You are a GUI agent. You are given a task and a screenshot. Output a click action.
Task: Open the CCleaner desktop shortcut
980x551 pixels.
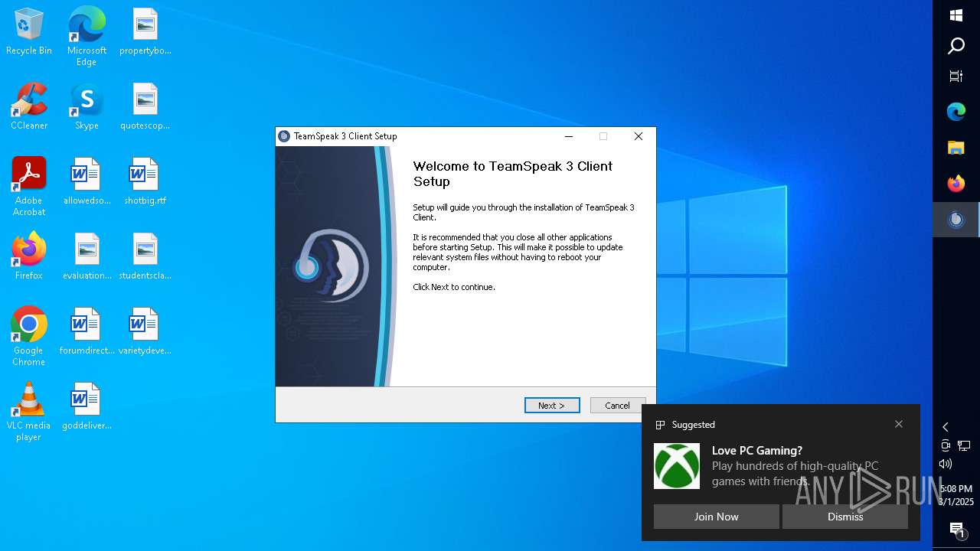(29, 107)
